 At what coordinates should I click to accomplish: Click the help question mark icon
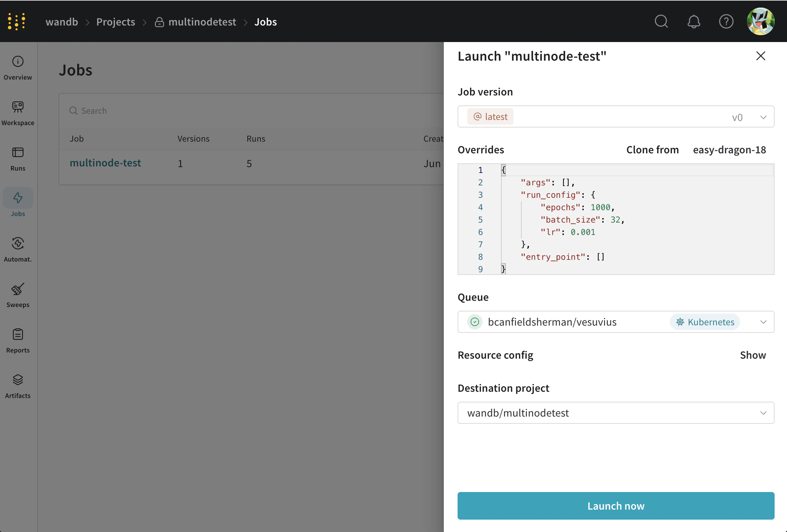726,22
